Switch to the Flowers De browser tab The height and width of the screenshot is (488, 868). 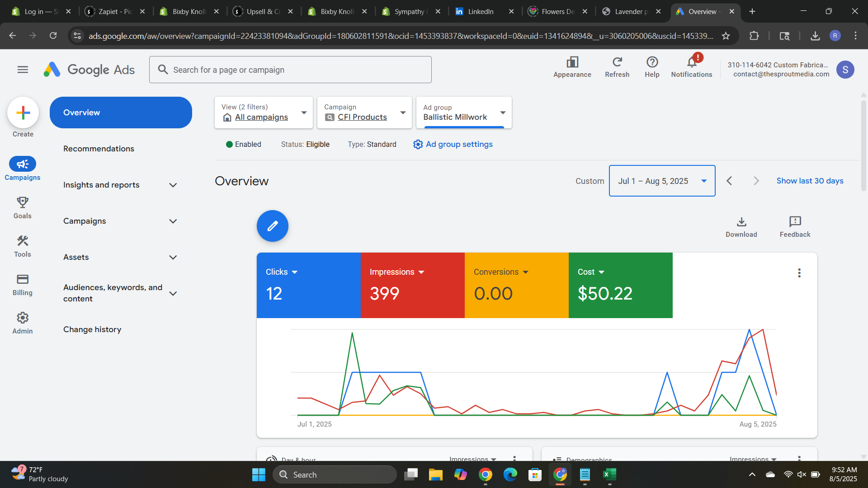[557, 11]
